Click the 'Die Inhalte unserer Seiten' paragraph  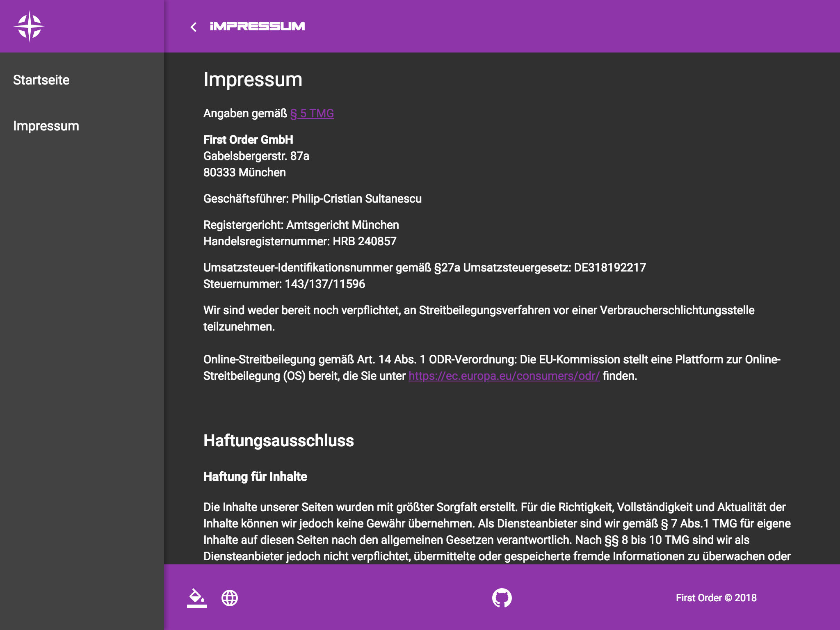497,532
